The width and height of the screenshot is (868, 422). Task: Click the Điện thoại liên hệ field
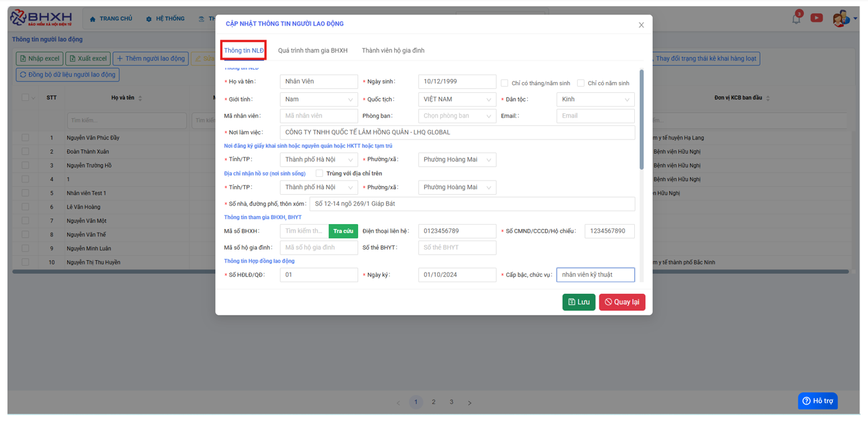click(x=457, y=231)
